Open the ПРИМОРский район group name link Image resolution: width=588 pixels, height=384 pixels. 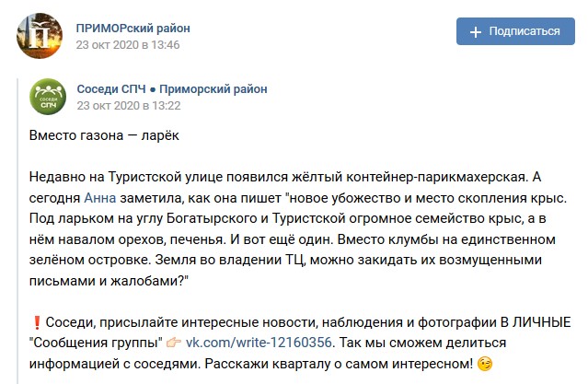pos(133,29)
